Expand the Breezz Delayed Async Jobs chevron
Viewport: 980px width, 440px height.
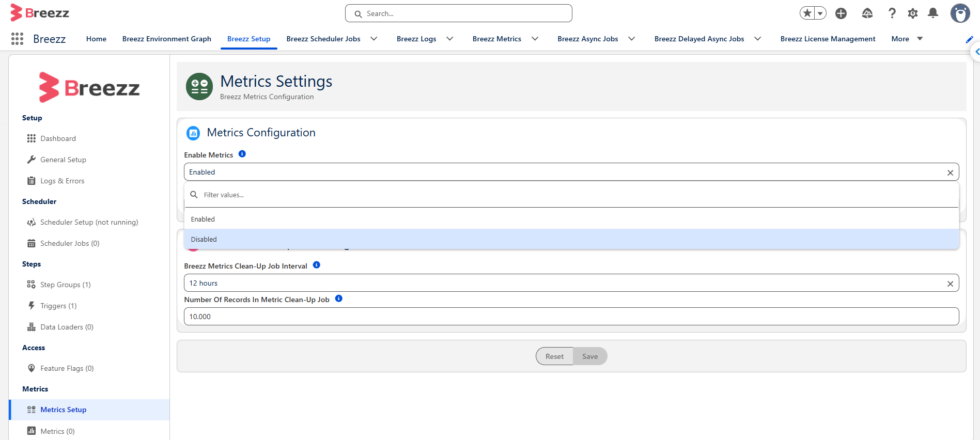tap(758, 39)
